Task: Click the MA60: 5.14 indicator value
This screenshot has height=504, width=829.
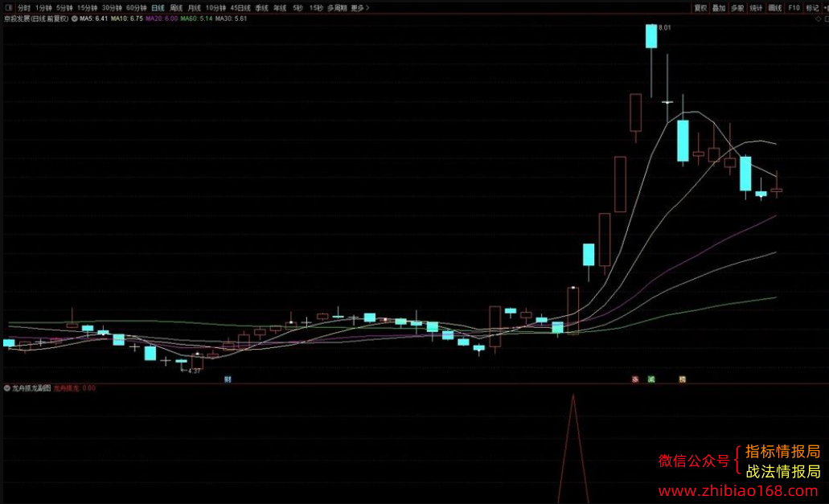Action: tap(197, 18)
